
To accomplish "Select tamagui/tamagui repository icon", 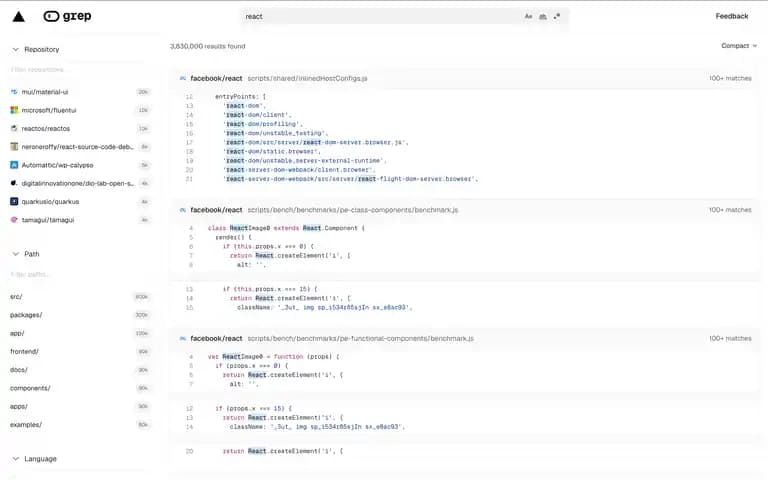I will coord(14,220).
